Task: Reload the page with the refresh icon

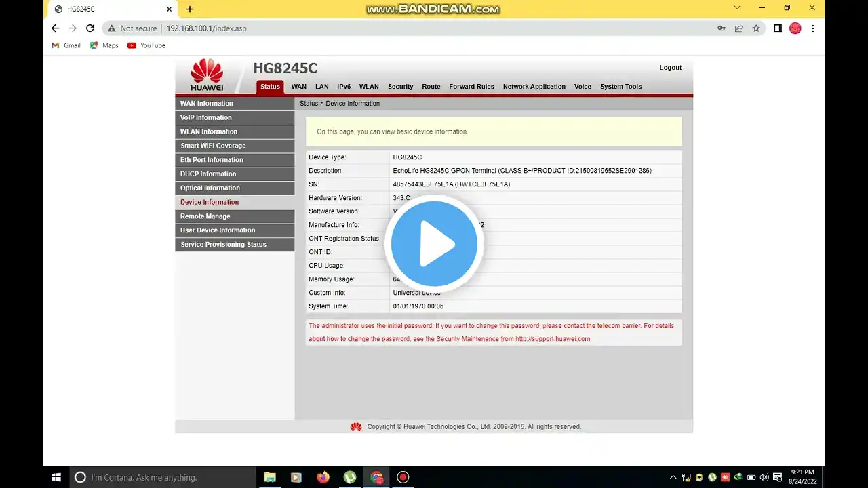Action: coord(90,28)
